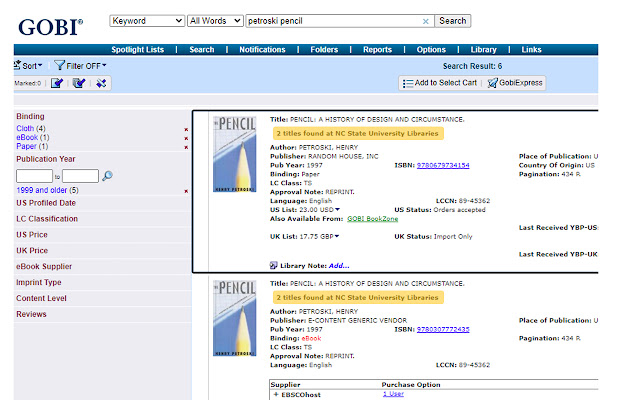The image size is (640, 400).
Task: Open the Notifications menu
Action: click(262, 50)
